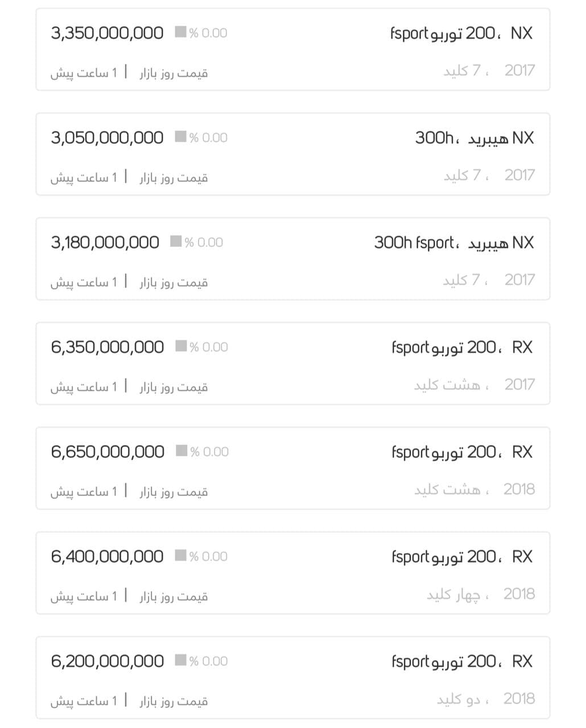Image resolution: width=586 pixels, height=728 pixels.
Task: Click the gray change indicator beside 3,350,000,000
Action: tap(181, 32)
